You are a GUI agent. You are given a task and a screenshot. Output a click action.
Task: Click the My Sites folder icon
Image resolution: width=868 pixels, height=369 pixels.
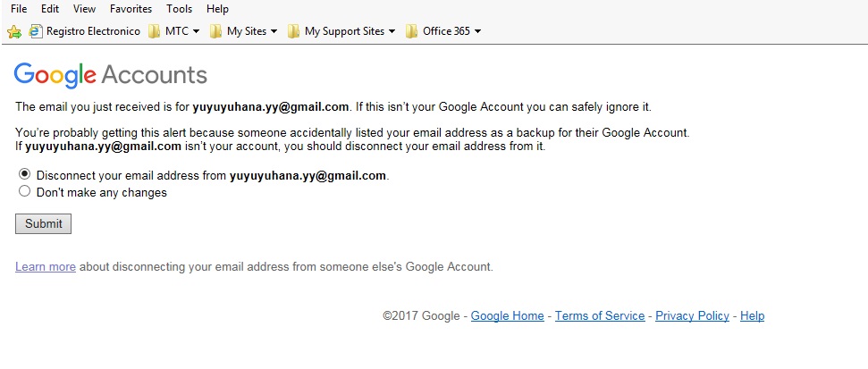(215, 31)
